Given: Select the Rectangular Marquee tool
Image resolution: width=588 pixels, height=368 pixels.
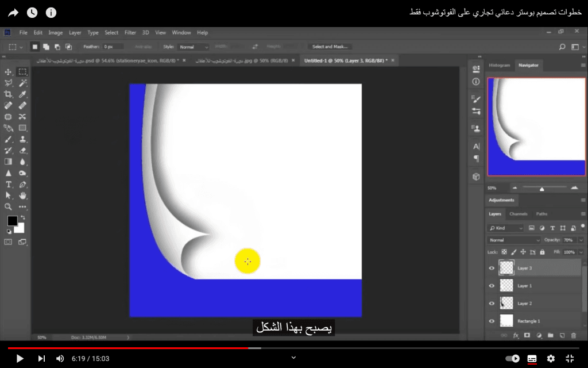Looking at the screenshot, I should pyautogui.click(x=22, y=72).
